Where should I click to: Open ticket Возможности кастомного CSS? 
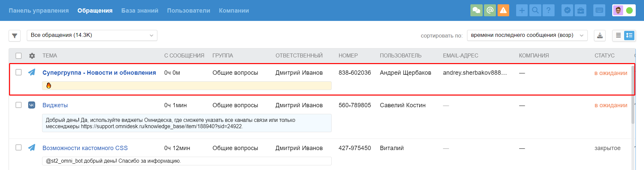click(x=85, y=148)
